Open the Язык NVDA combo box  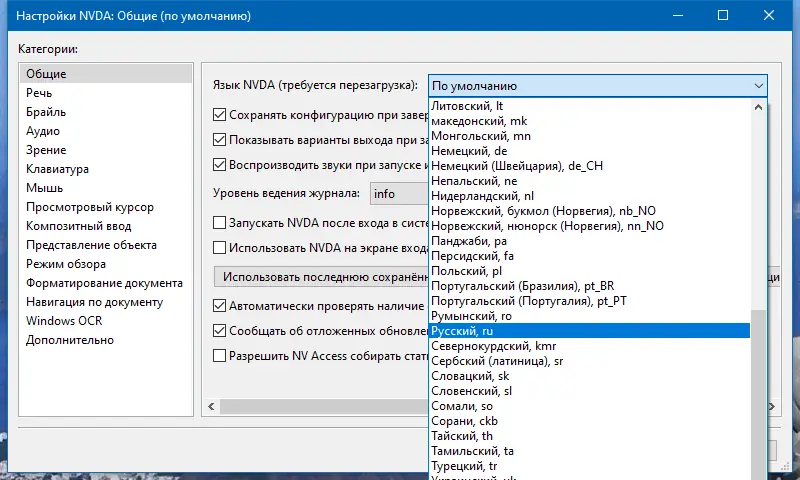coord(597,86)
